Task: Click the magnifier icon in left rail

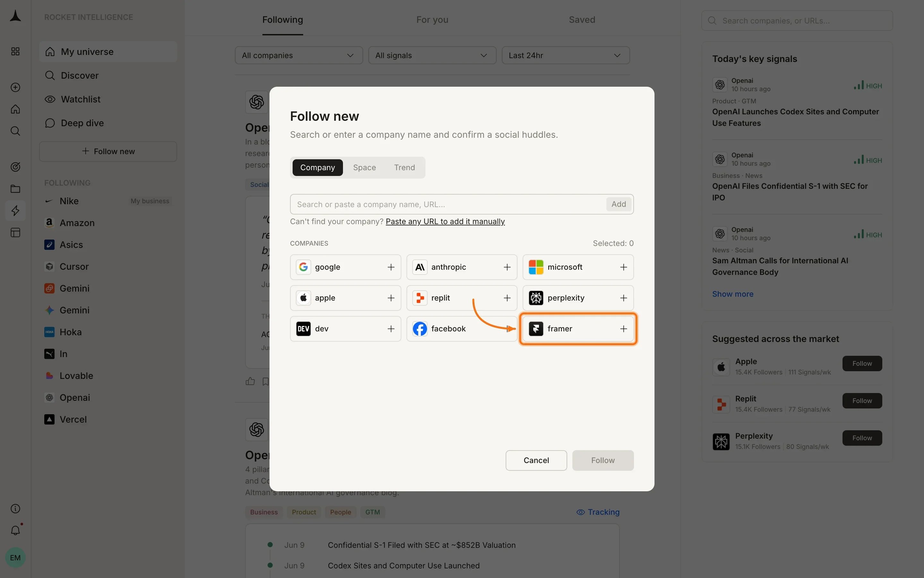Action: pyautogui.click(x=15, y=131)
